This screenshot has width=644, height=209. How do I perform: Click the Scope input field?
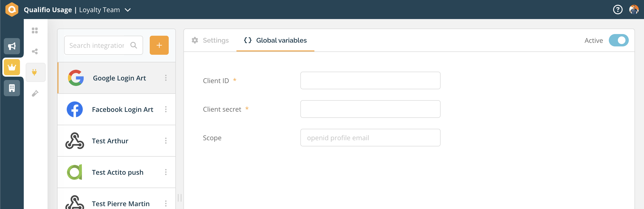(370, 137)
